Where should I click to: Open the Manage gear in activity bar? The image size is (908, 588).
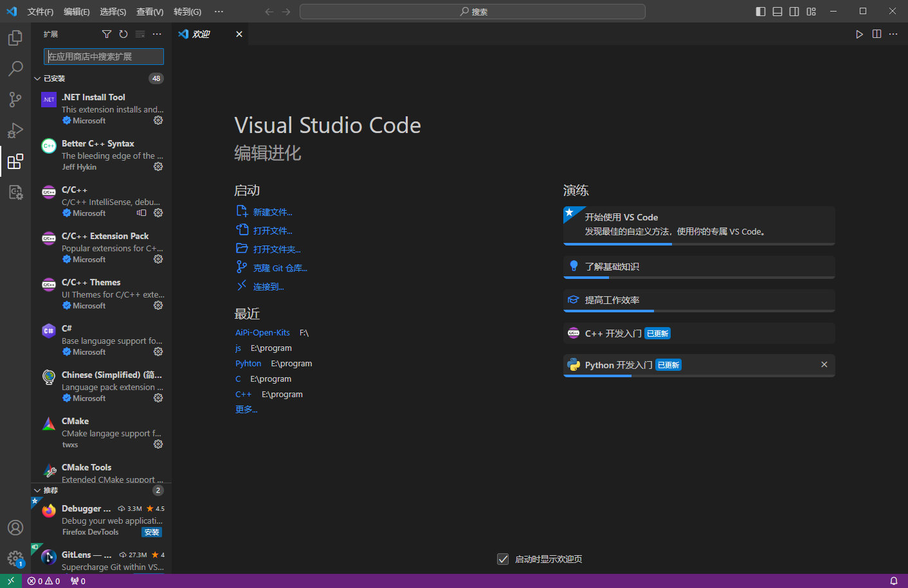(x=15, y=558)
